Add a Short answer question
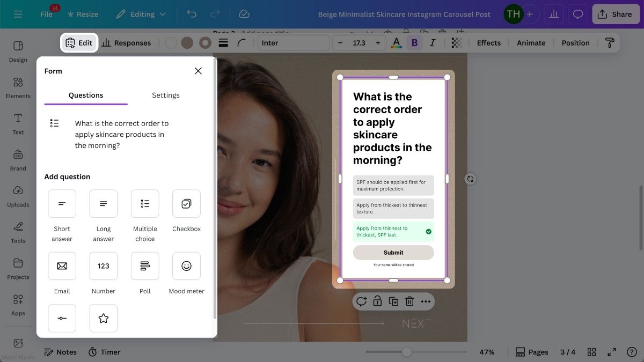Viewport: 644px width, 362px height. (62, 204)
